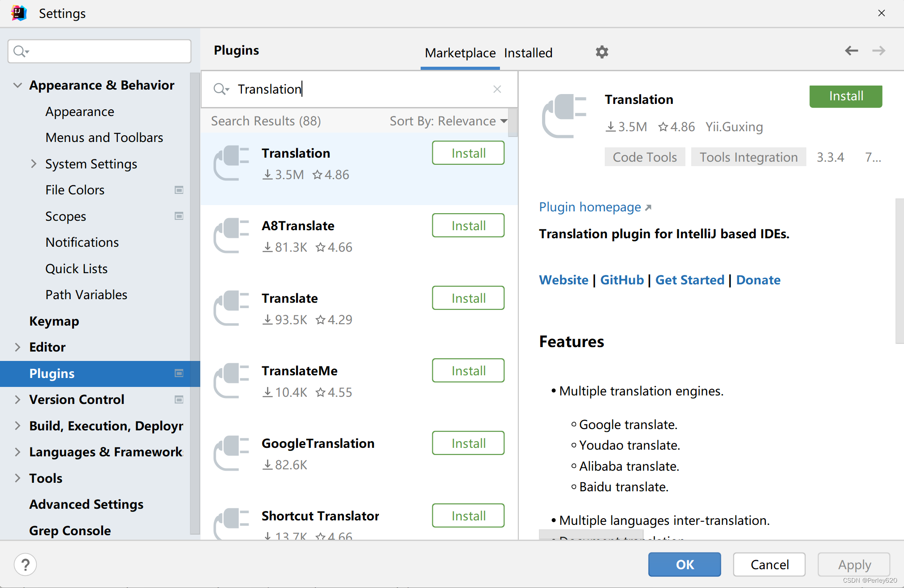Click the plugins settings gear icon
This screenshot has width=904, height=588.
pyautogui.click(x=602, y=52)
